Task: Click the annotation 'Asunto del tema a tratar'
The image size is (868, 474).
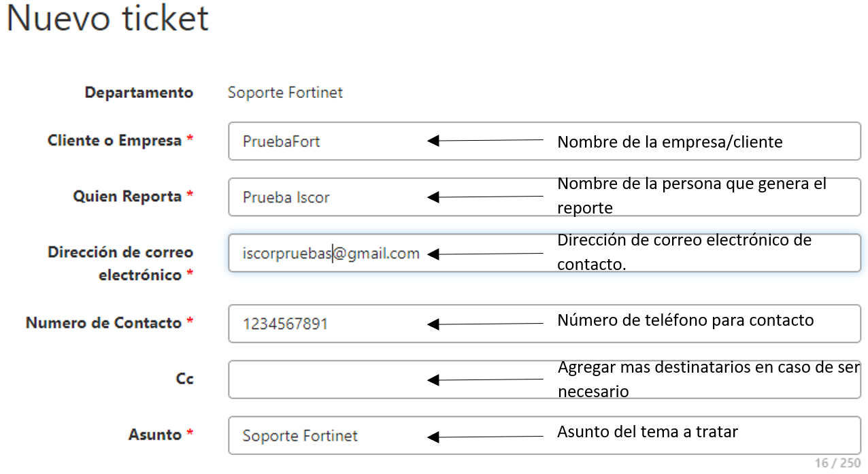Action: click(x=647, y=432)
